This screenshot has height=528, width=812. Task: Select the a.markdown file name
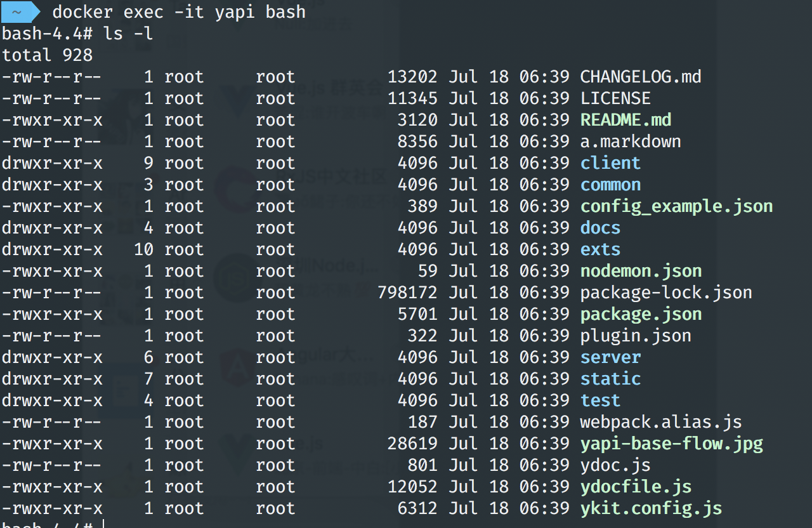[631, 142]
